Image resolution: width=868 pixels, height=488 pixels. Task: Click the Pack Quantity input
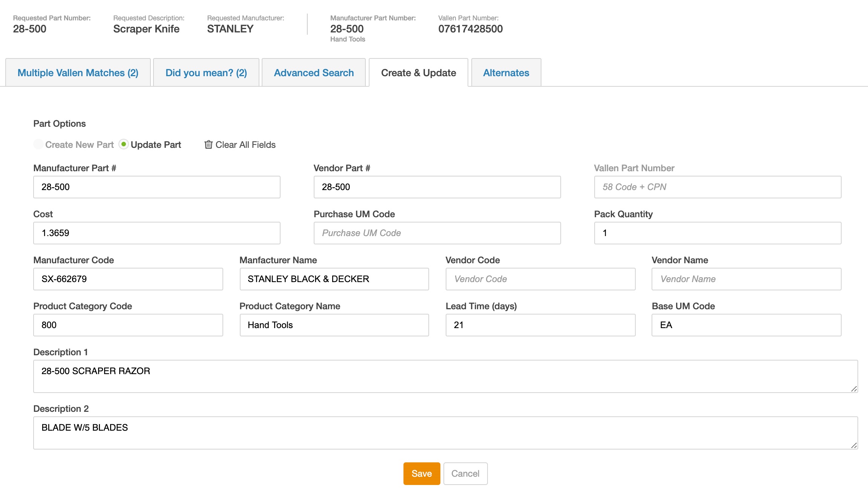point(718,233)
